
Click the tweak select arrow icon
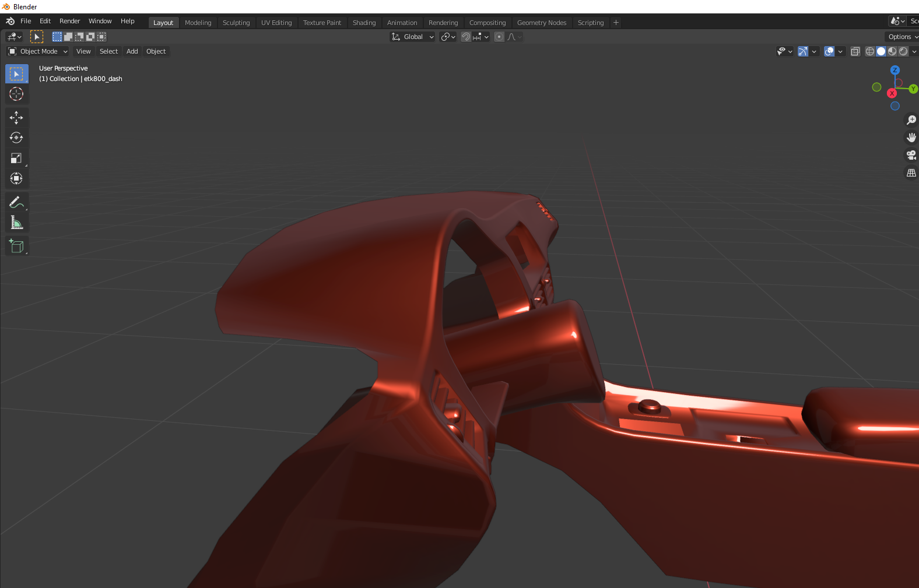coord(37,37)
